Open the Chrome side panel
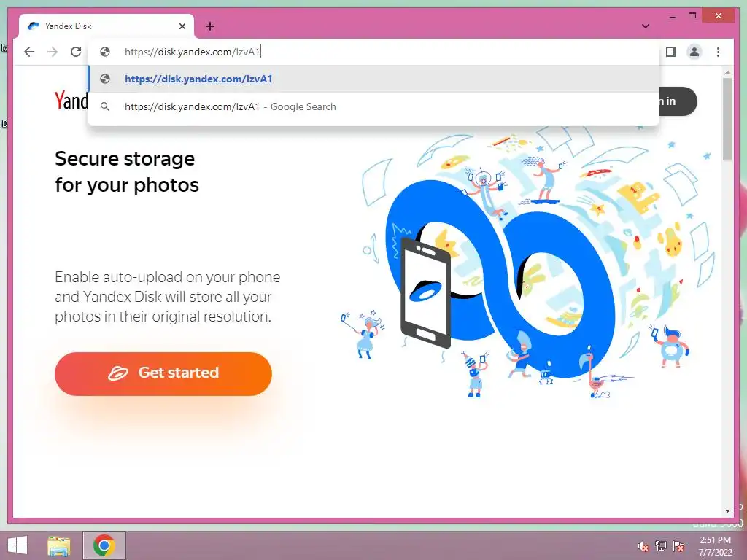 tap(671, 52)
